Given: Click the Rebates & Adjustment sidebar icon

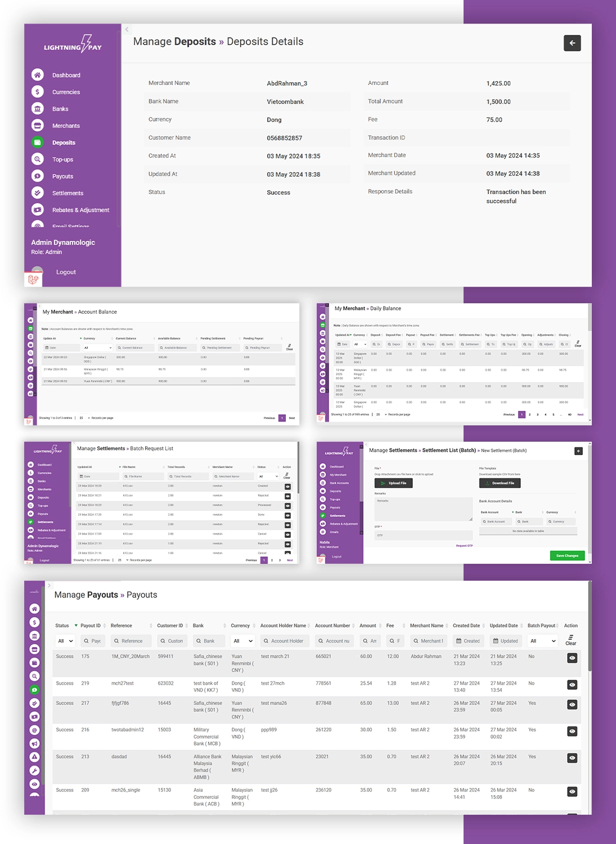Looking at the screenshot, I should tap(38, 210).
